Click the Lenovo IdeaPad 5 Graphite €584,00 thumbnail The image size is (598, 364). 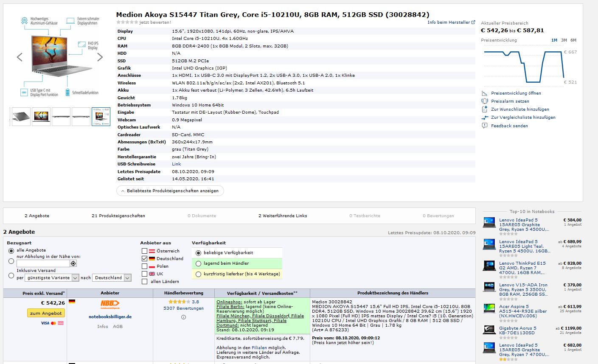(x=489, y=222)
